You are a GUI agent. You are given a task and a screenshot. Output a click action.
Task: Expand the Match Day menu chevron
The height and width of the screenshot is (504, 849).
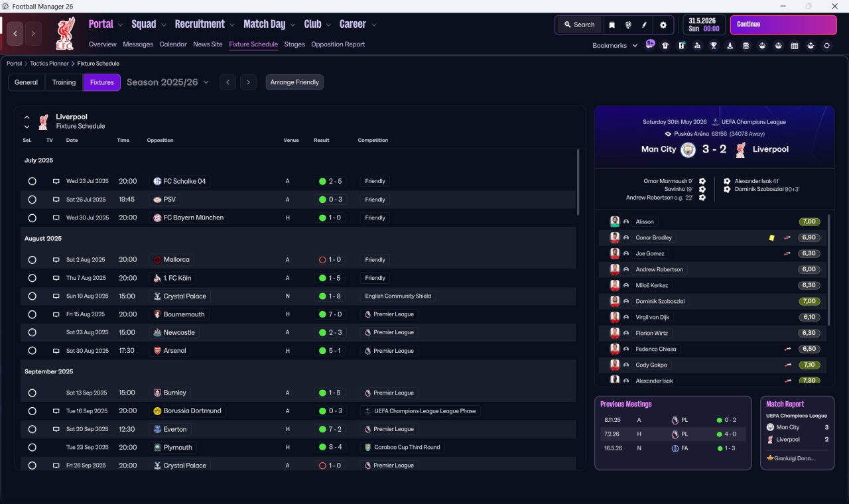click(293, 25)
